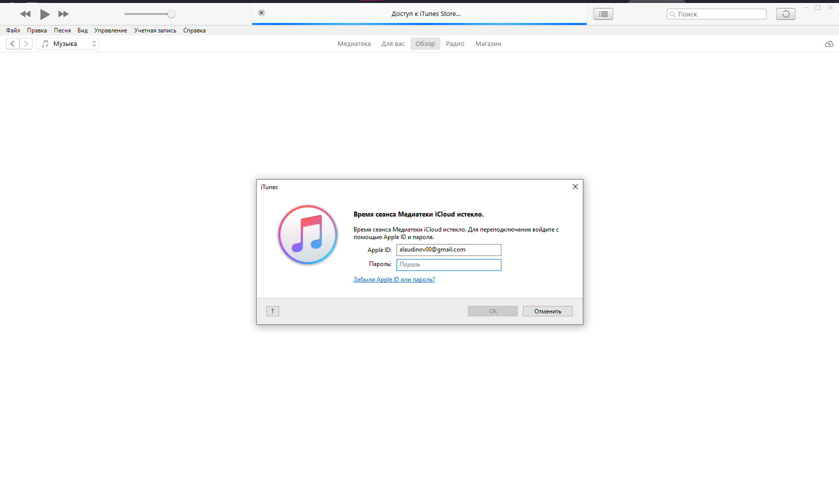The width and height of the screenshot is (839, 504).
Task: Go forward with the right arrow button
Action: coord(26,44)
